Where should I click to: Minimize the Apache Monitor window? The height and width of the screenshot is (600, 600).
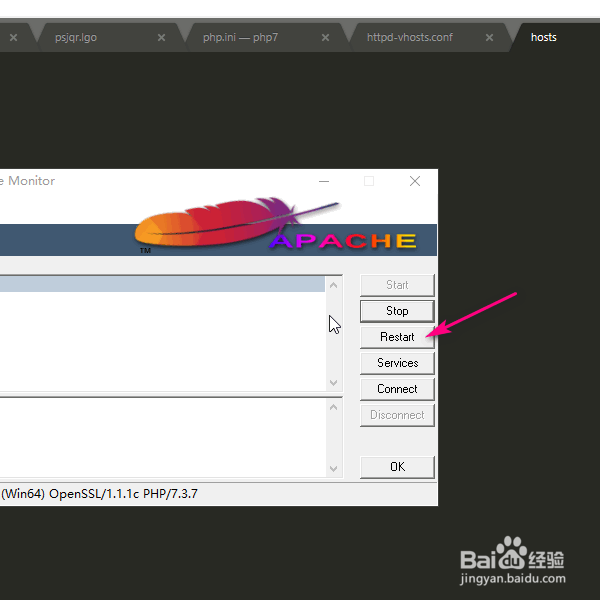[324, 181]
